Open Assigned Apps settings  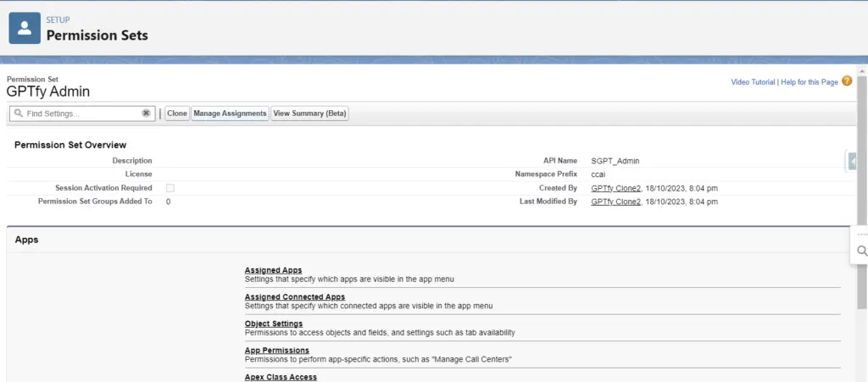[273, 270]
